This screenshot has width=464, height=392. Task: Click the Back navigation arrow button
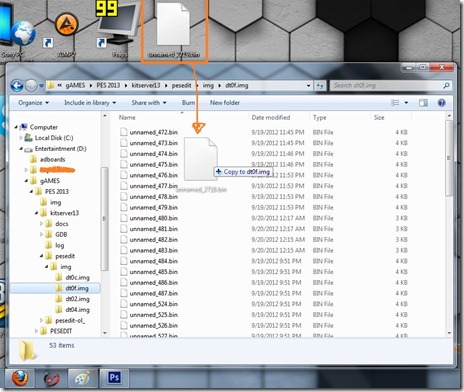pos(17,86)
